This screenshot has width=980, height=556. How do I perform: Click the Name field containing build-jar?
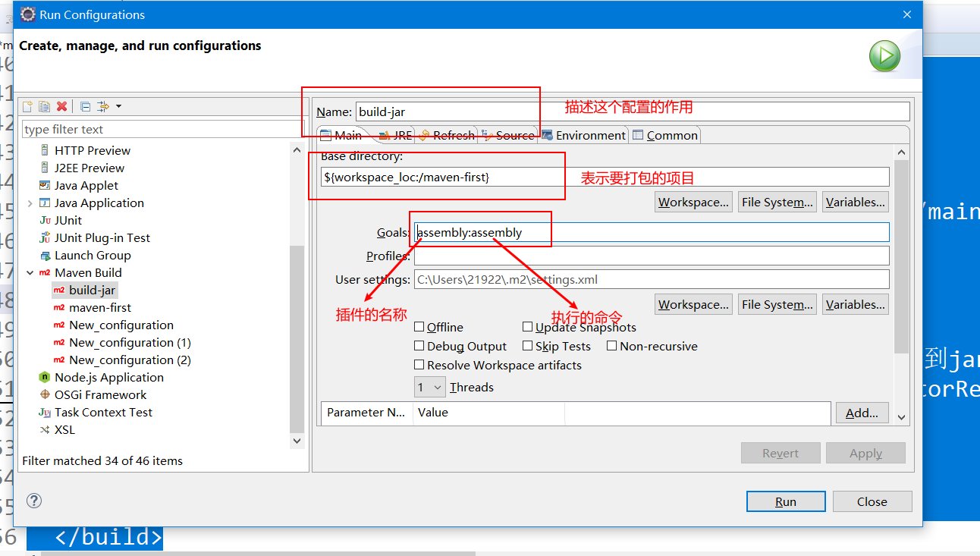click(x=632, y=112)
